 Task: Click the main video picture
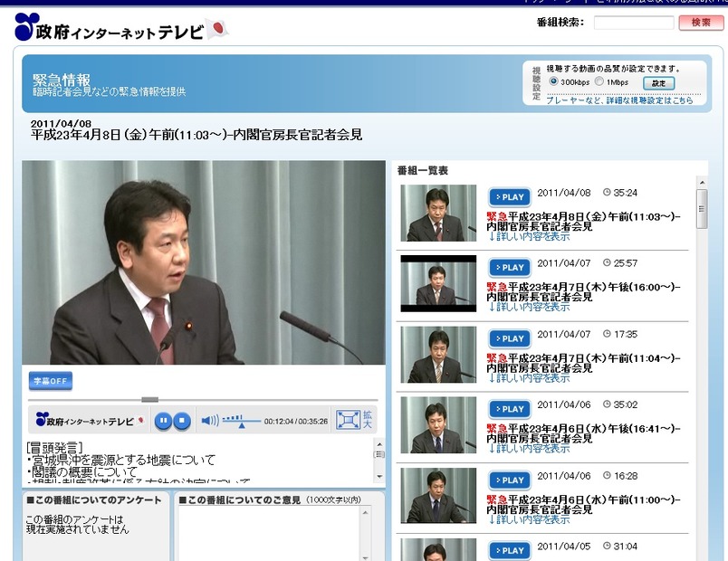204,262
